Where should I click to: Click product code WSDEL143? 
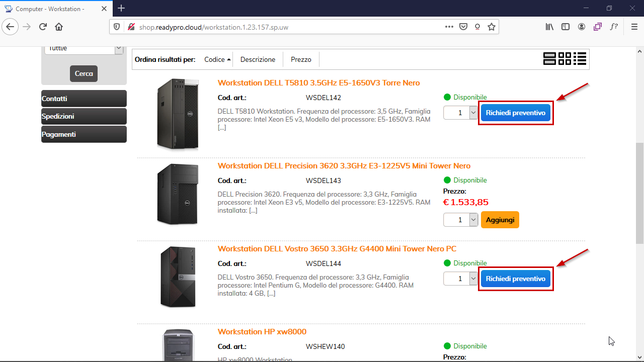coord(324,180)
